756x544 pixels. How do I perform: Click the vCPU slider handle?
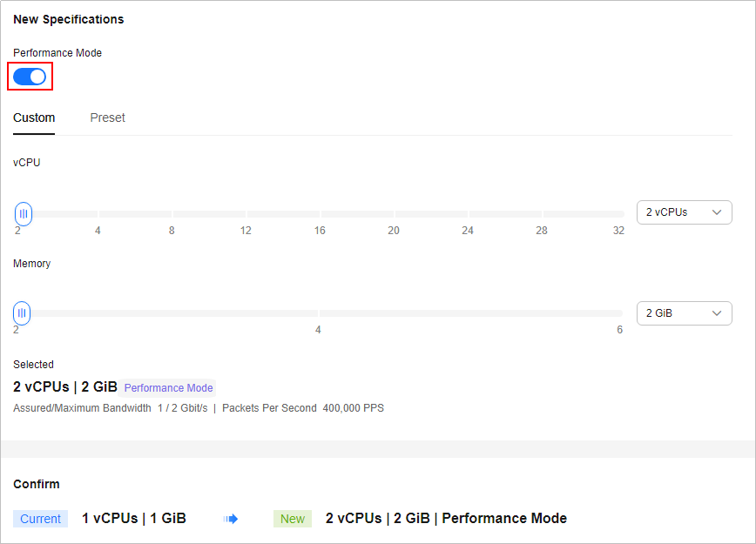tap(24, 213)
